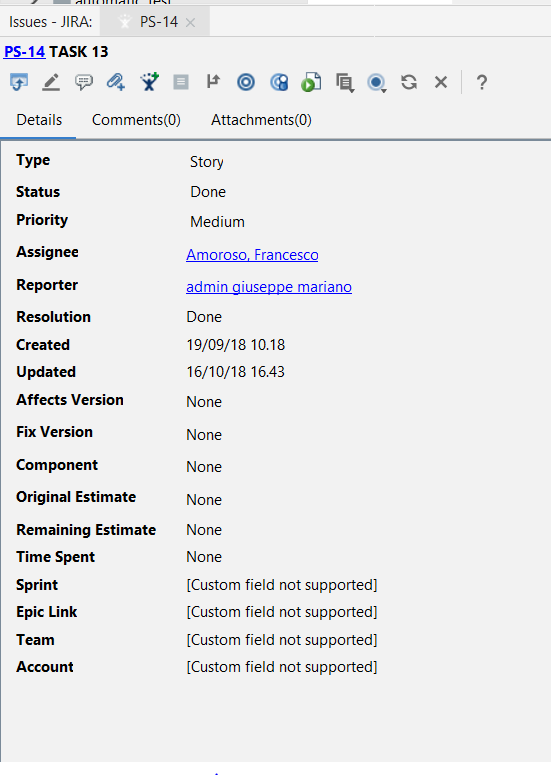Open the PS-14 issue key link
The image size is (551, 775).
(25, 52)
